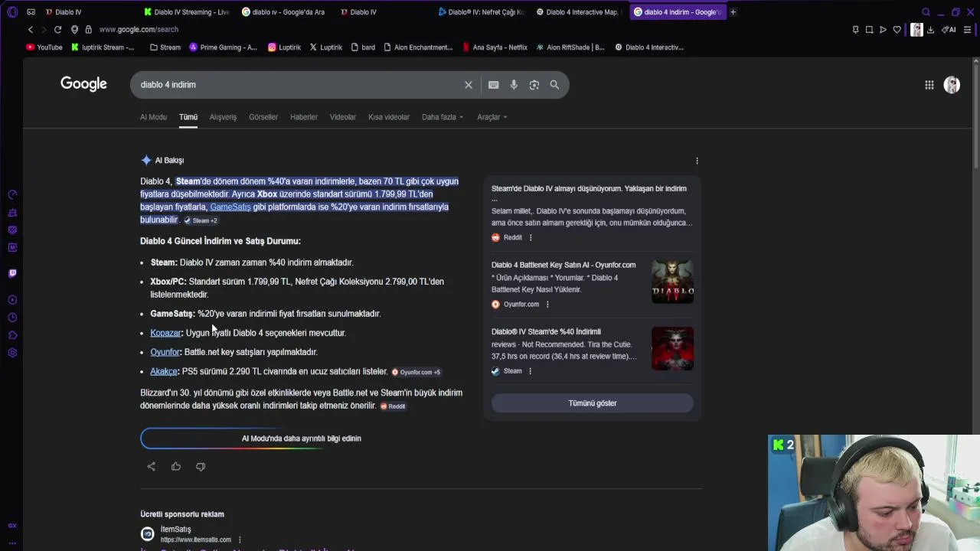
Task: Open more options for Steam source
Action: tap(530, 371)
